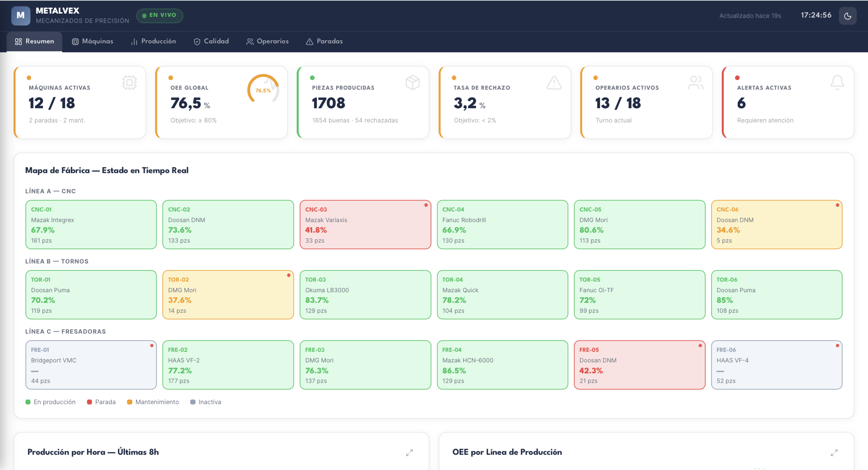Open the Operarios tab

[x=267, y=41]
